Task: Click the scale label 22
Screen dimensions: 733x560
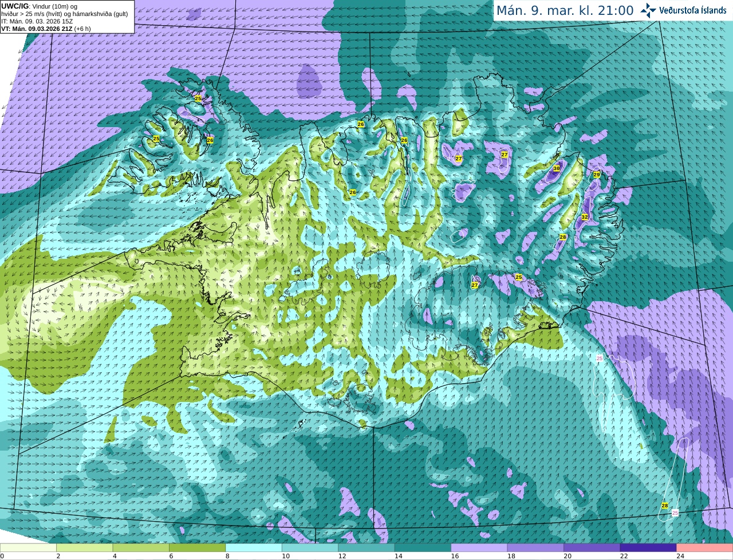Action: 624,556
